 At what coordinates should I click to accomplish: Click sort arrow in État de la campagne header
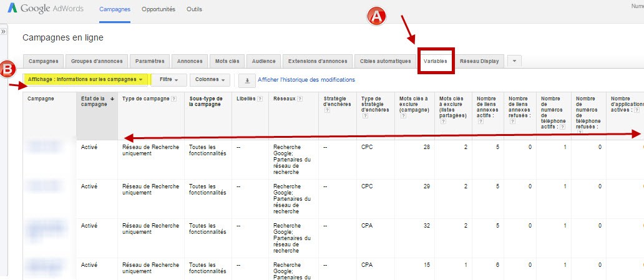112,99
